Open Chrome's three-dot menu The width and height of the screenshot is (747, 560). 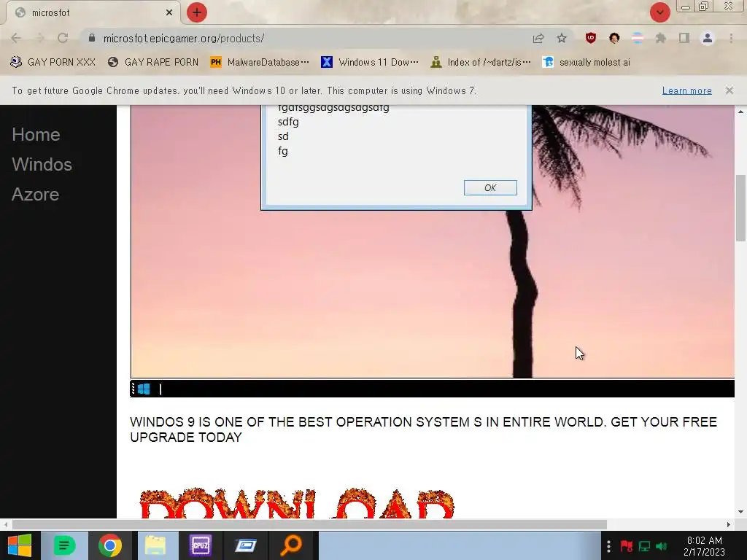pos(731,38)
